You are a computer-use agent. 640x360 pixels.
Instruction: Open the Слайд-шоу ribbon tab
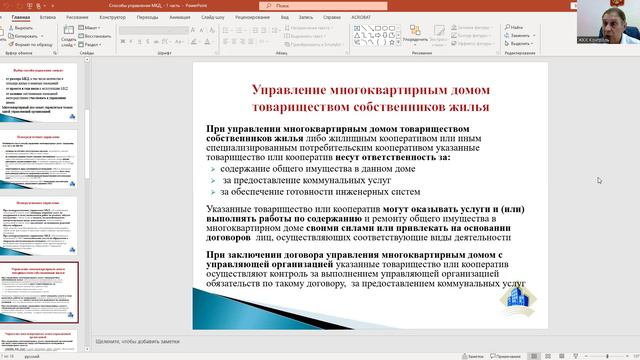coord(213,17)
